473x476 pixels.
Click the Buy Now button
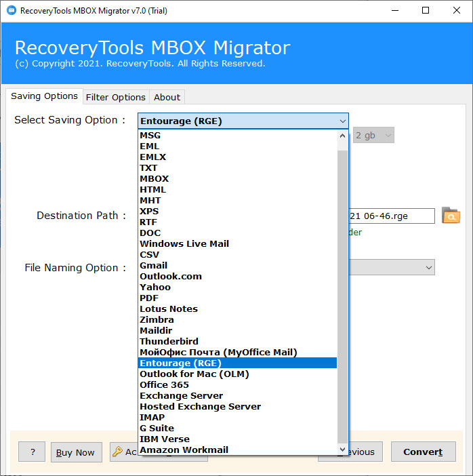(76, 452)
